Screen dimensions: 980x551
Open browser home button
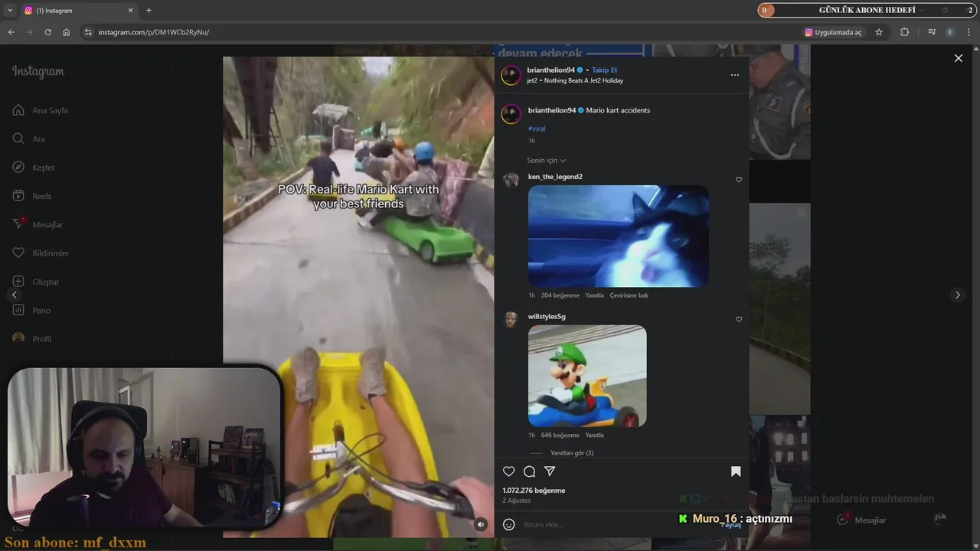(x=66, y=32)
